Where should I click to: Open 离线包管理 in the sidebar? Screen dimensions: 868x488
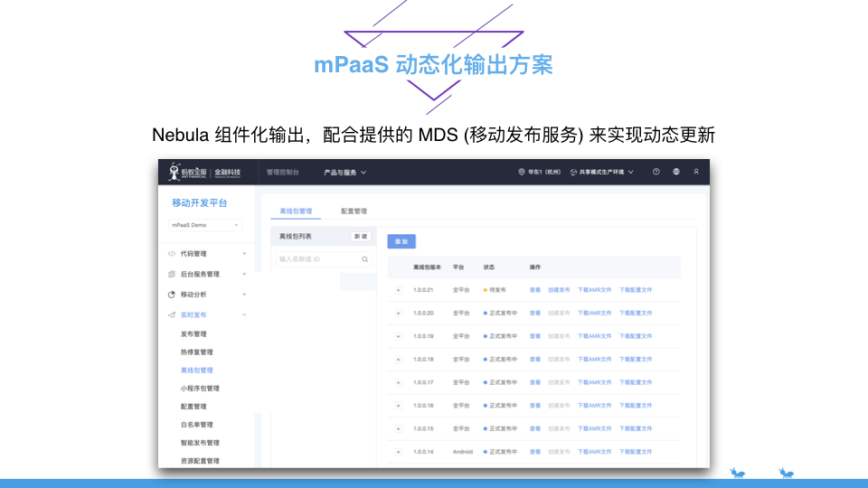tap(196, 371)
